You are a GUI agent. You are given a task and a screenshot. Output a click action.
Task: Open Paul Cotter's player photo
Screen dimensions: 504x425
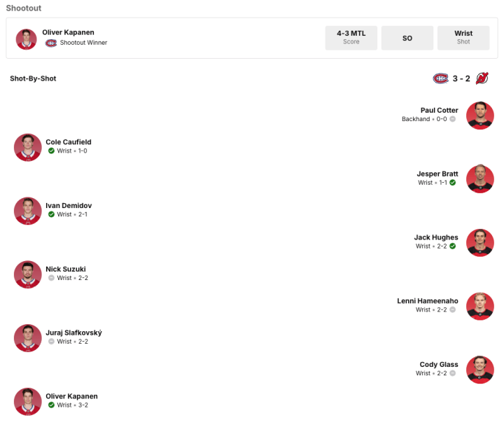480,116
